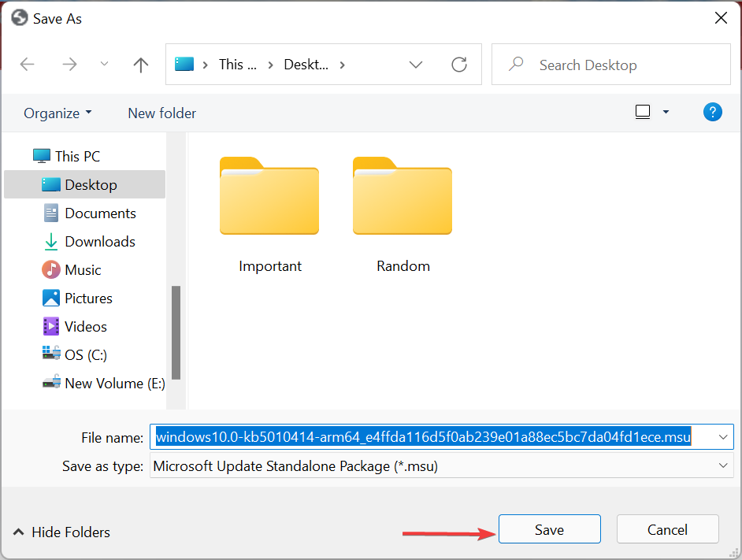The width and height of the screenshot is (742, 560).
Task: Save the msu file
Action: click(549, 529)
